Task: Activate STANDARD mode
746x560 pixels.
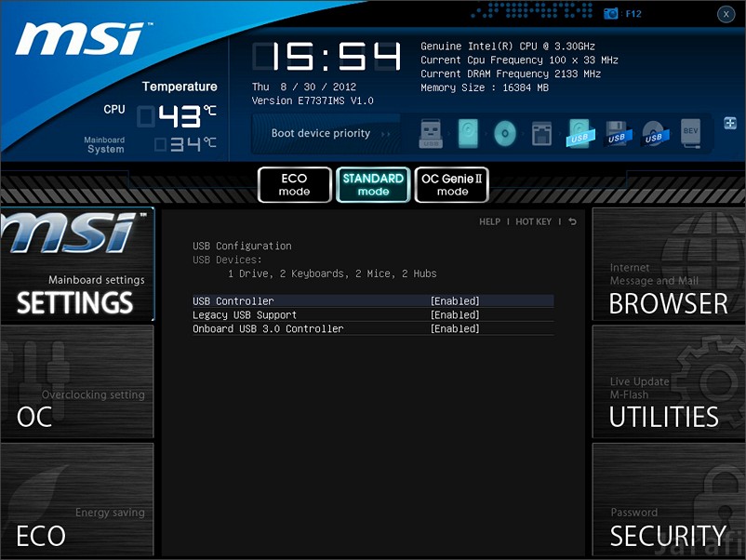Action: pyautogui.click(x=374, y=184)
